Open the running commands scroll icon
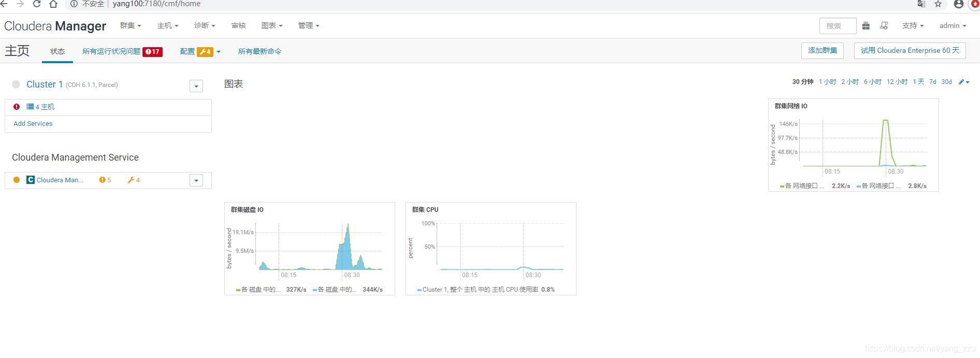The width and height of the screenshot is (980, 358). [x=884, y=25]
